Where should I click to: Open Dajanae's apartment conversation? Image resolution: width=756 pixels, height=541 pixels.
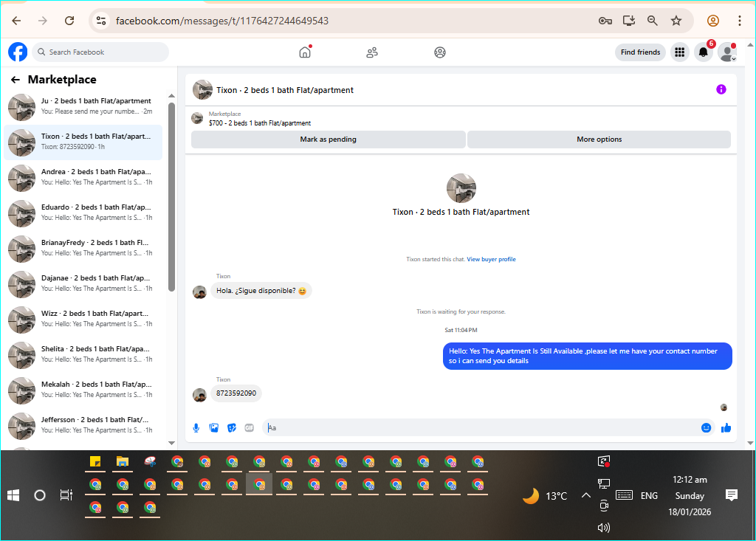tap(83, 284)
